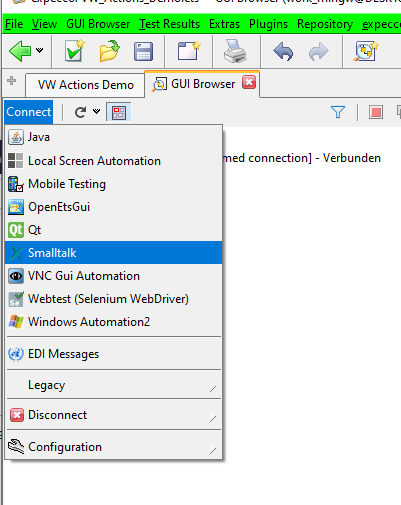The height and width of the screenshot is (505, 401).
Task: Click the new GUI Browser toolbar icon
Action: tap(366, 51)
